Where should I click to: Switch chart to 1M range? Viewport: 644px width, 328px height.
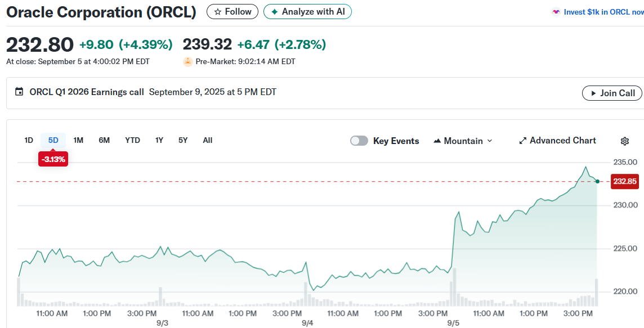(x=78, y=141)
